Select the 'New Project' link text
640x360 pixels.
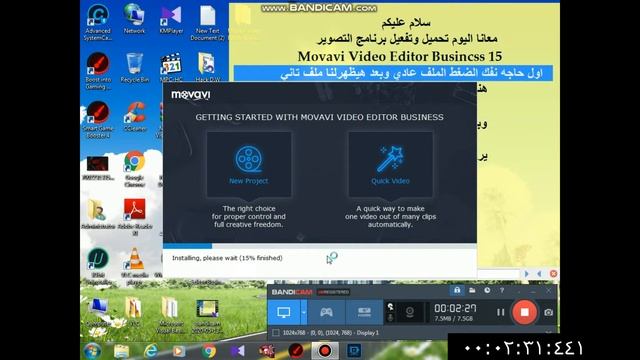click(x=249, y=181)
